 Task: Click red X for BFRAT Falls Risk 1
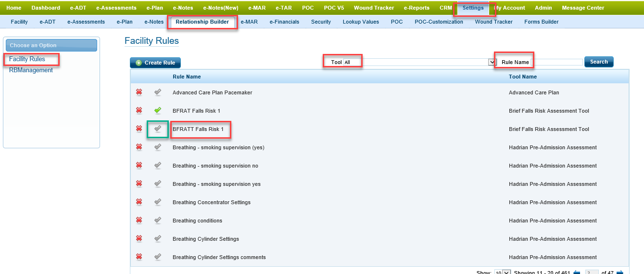click(139, 111)
